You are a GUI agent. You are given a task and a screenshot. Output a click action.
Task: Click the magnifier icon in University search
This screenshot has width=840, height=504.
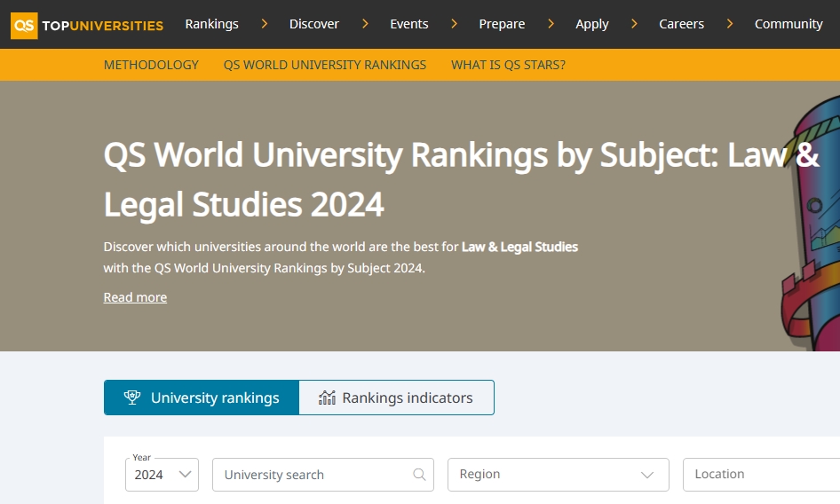click(x=419, y=475)
